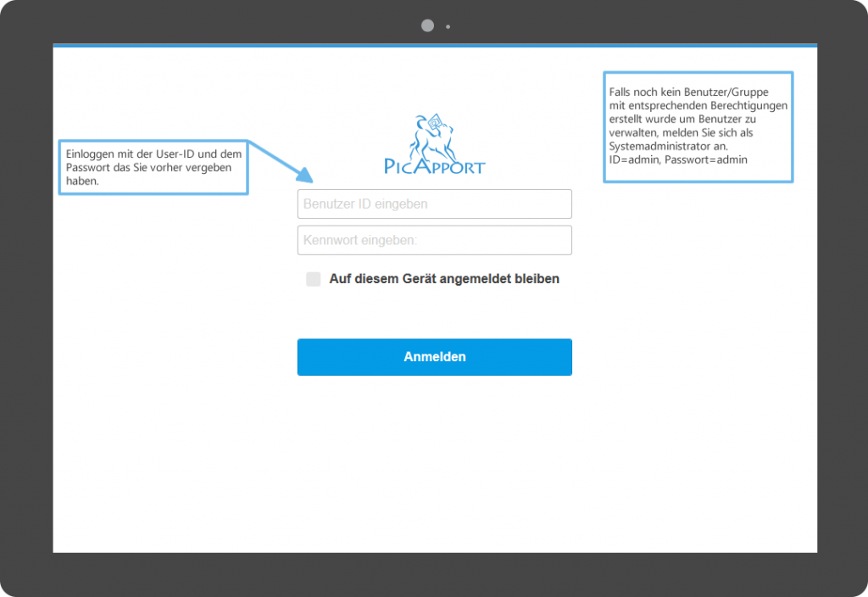Click the PicApport wordmark text
Image resolution: width=868 pixels, height=597 pixels.
[434, 166]
